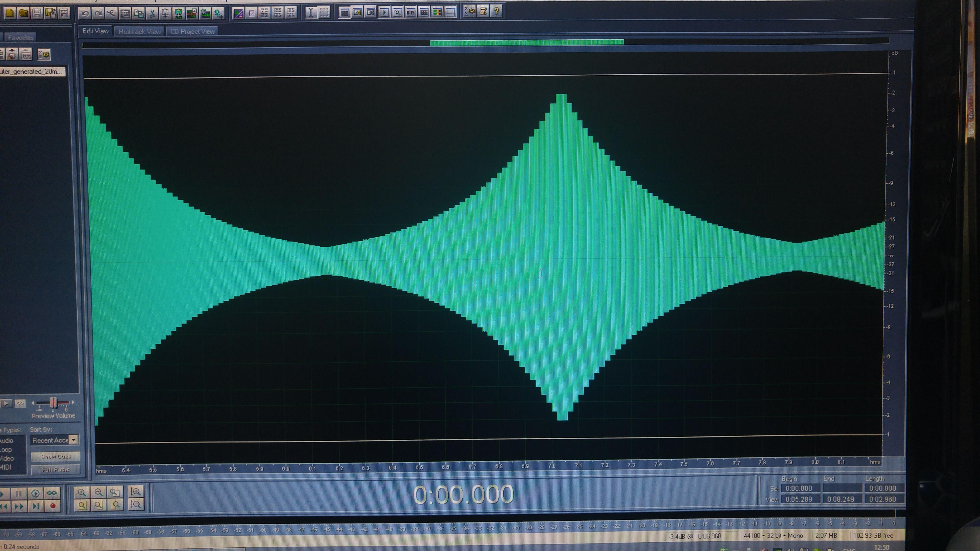
Task: Switch to the CD Project View tab
Action: (x=192, y=32)
